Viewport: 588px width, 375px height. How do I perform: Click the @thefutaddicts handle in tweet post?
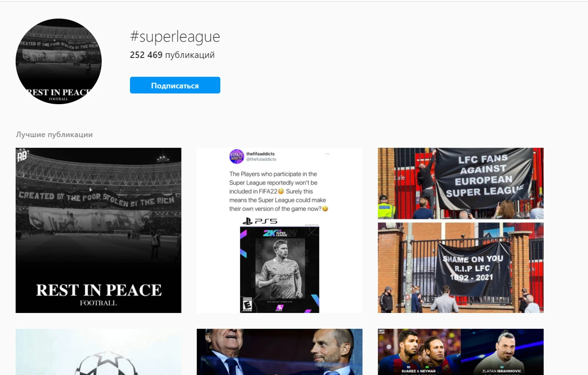pyautogui.click(x=261, y=159)
